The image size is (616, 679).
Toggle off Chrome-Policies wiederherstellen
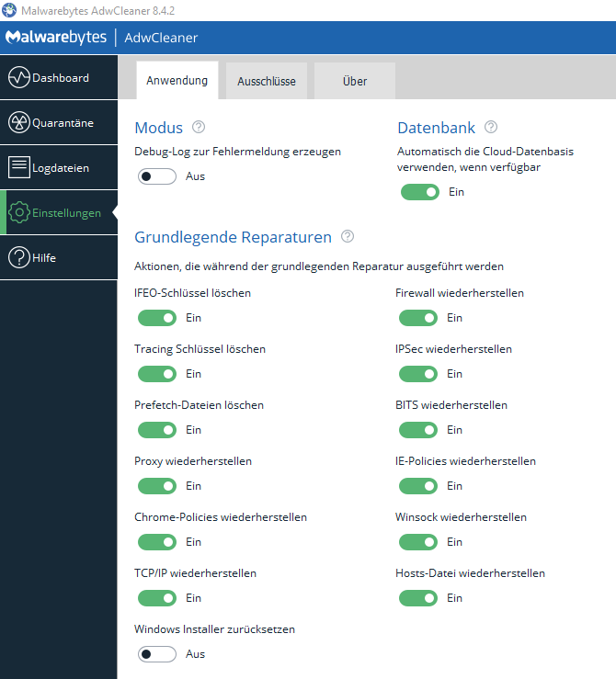coord(157,542)
